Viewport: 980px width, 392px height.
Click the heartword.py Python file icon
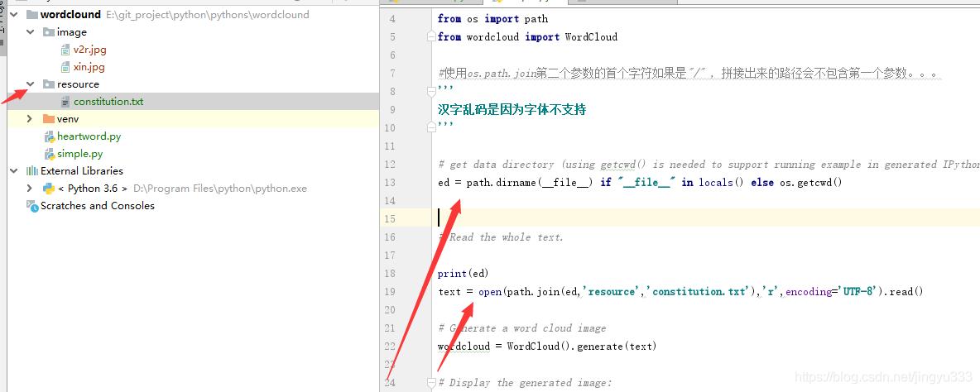coord(50,136)
